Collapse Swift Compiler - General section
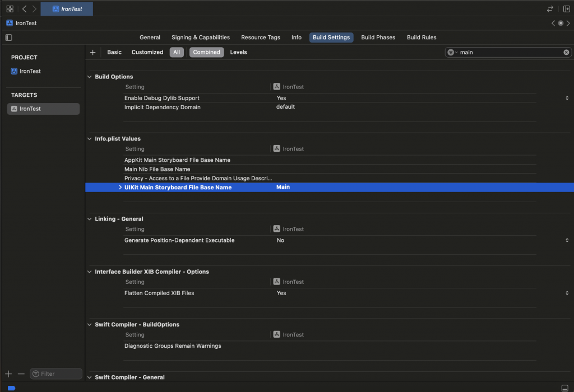 89,377
